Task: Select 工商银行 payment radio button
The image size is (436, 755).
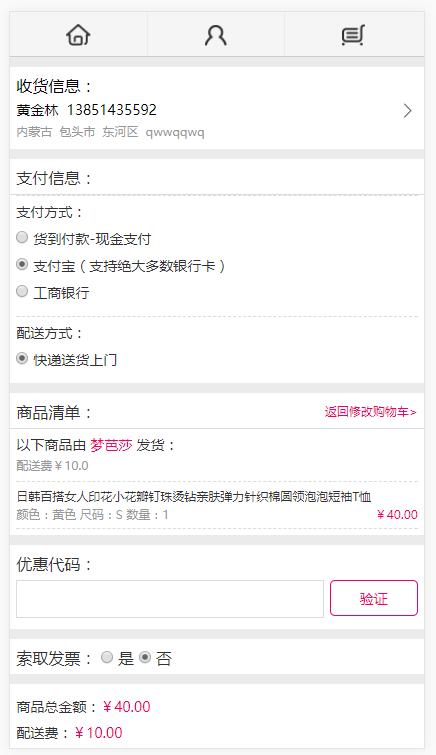Action: [22, 291]
